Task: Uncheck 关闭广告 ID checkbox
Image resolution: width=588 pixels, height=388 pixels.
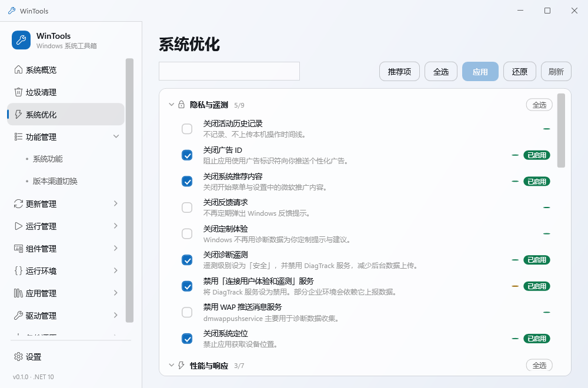Action: click(x=187, y=155)
